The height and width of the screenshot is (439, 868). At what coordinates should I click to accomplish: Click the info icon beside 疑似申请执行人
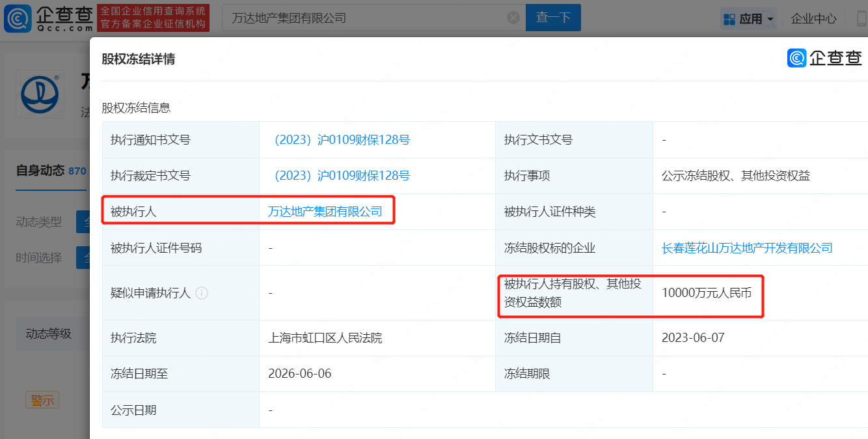tap(202, 293)
